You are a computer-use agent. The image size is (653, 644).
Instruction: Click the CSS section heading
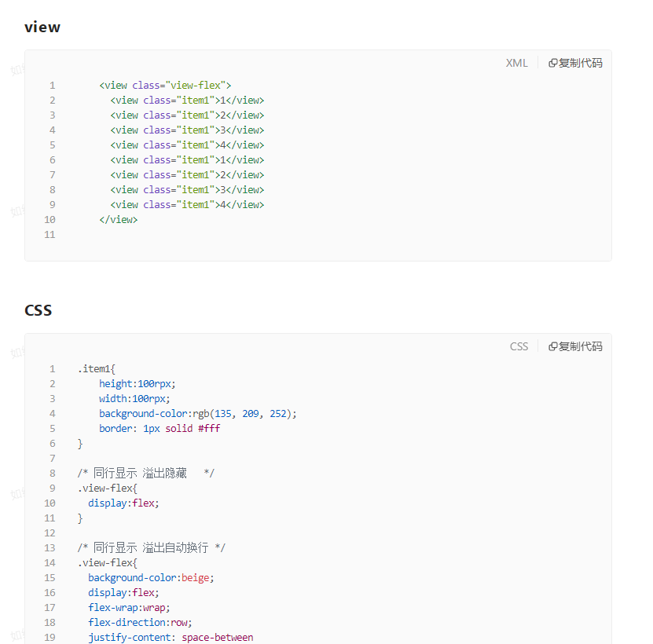pos(38,310)
